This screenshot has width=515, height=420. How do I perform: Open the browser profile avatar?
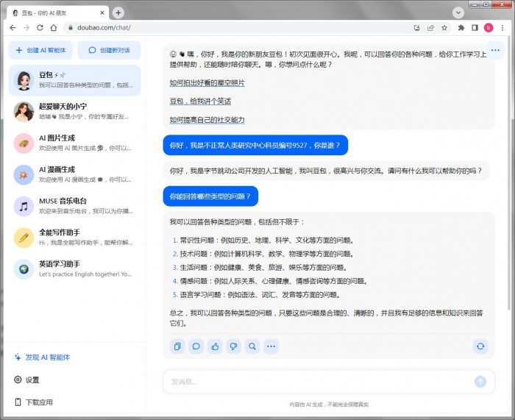489,28
